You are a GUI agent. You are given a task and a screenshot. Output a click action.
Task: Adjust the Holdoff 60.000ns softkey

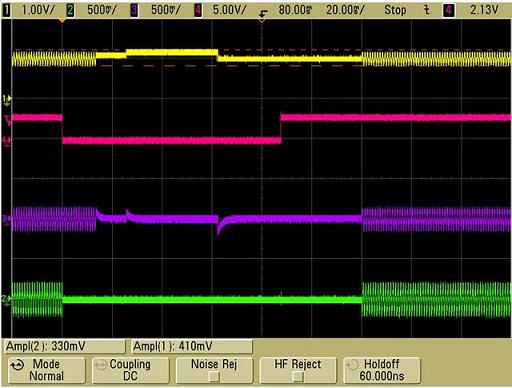382,370
